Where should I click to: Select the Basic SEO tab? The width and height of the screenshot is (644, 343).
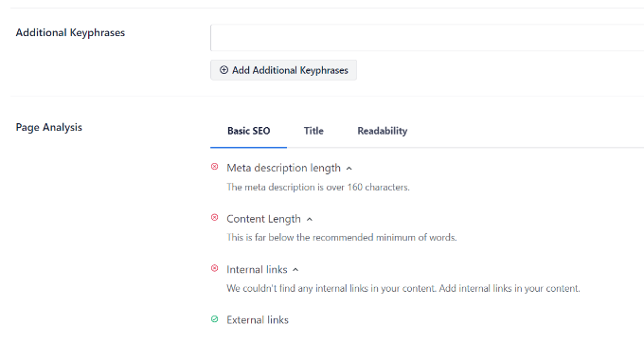pos(248,131)
